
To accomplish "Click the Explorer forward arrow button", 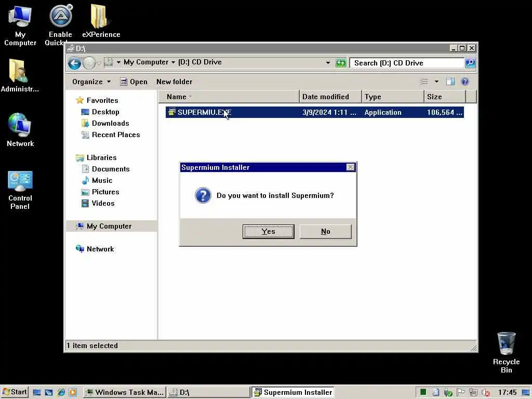I will [89, 63].
